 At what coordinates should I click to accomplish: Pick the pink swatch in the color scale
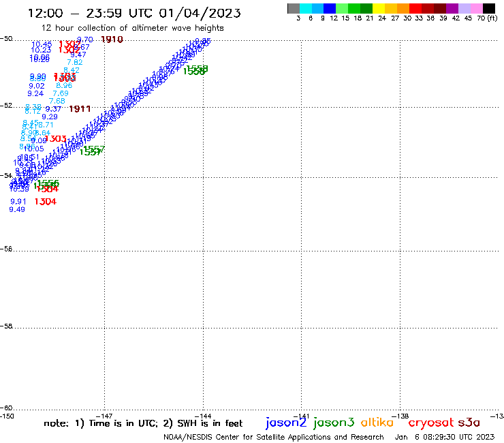click(x=477, y=8)
